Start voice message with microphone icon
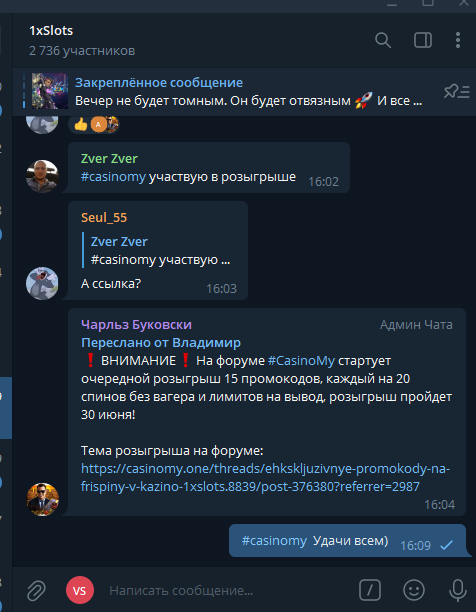476x612 pixels. coord(458,590)
